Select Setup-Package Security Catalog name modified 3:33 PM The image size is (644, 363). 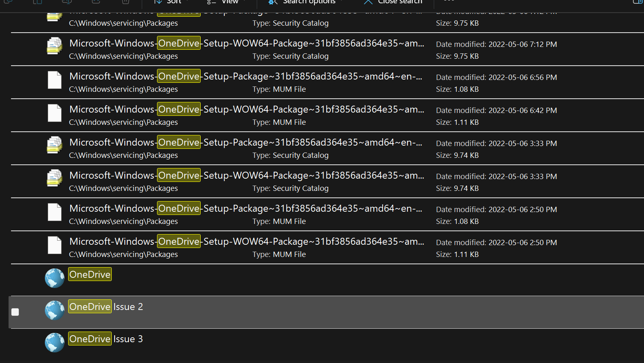[246, 142]
